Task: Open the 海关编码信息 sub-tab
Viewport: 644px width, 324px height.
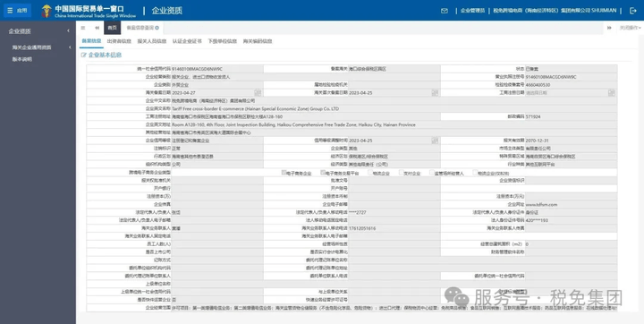Action: click(258, 41)
